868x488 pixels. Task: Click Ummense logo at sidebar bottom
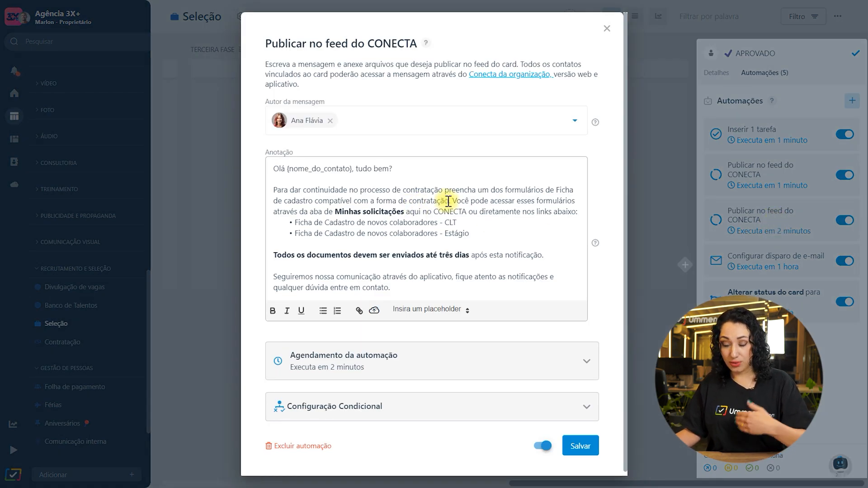pos(13,474)
